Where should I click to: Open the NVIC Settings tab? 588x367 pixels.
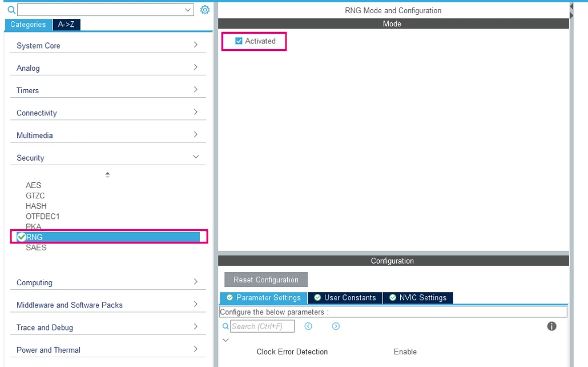click(418, 297)
